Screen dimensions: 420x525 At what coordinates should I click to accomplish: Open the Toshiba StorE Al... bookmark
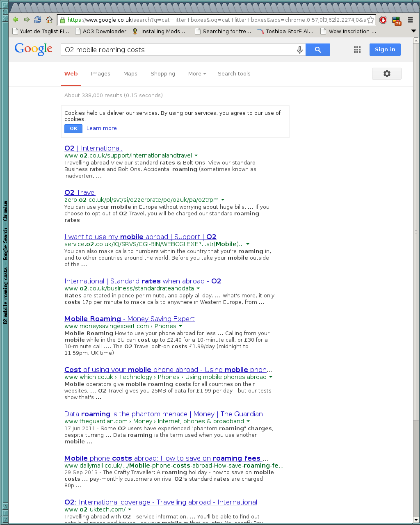(x=285, y=31)
